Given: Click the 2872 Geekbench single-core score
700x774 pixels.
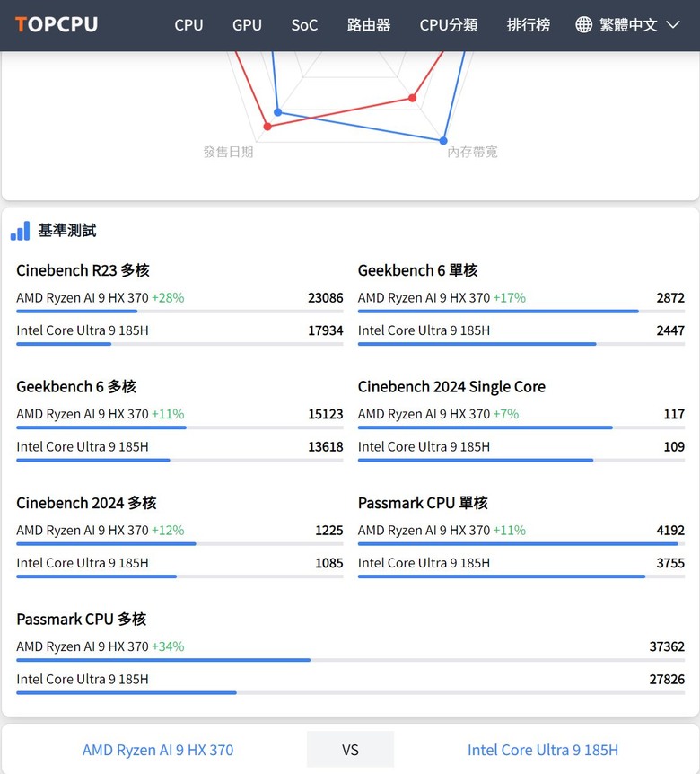Looking at the screenshot, I should 670,297.
